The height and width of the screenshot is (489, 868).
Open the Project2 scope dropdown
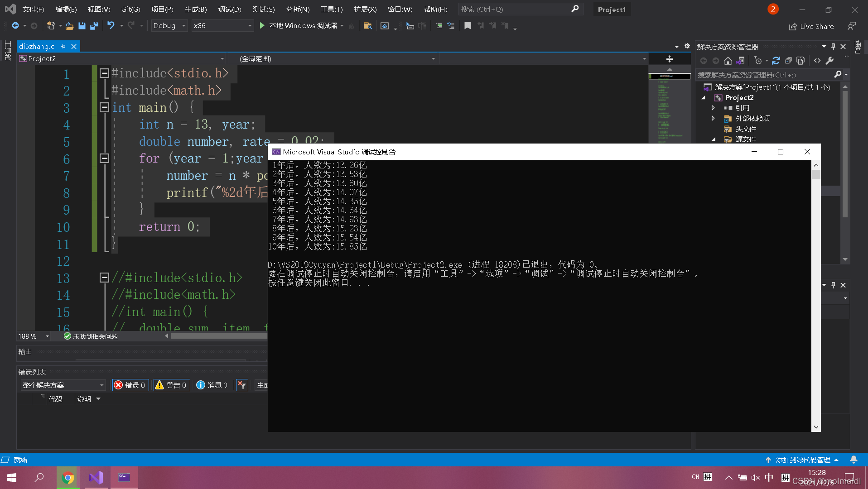pyautogui.click(x=121, y=59)
